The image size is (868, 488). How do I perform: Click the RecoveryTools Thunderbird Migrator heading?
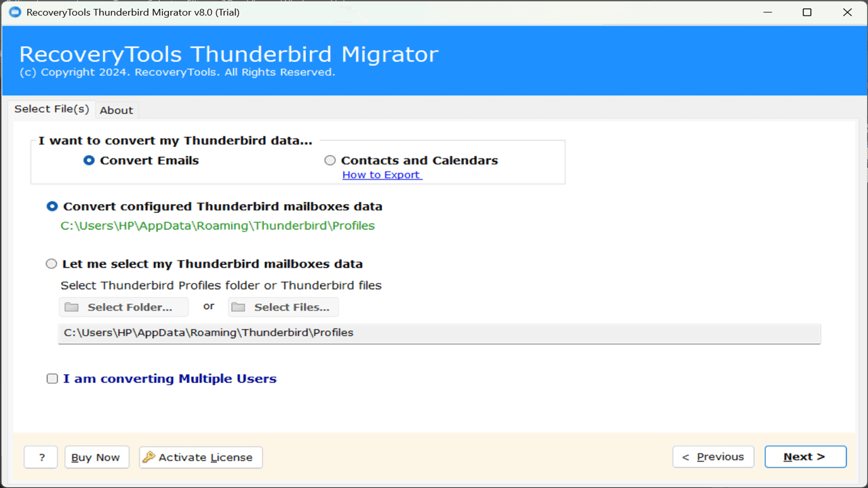[x=229, y=54]
